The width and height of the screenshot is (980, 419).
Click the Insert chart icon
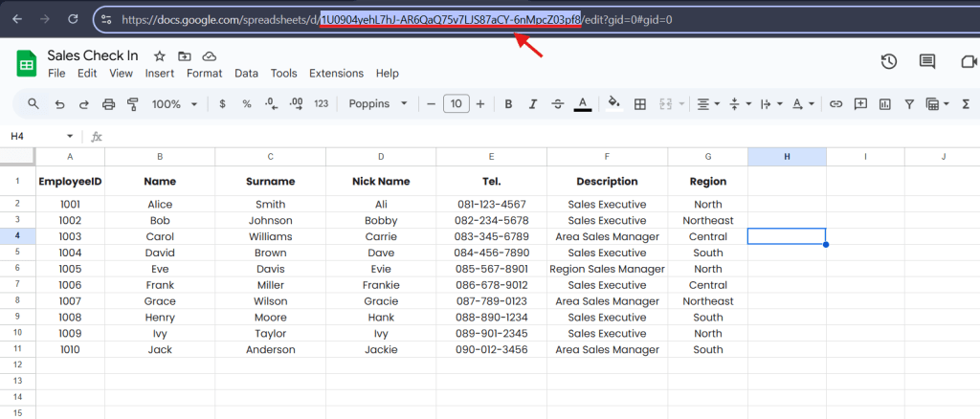pyautogui.click(x=885, y=104)
